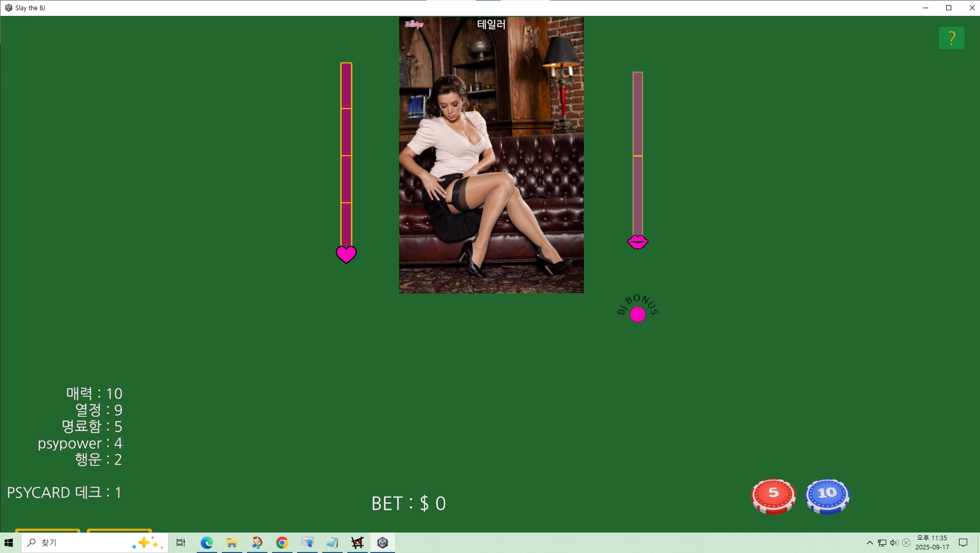The image size is (980, 553).
Task: Toggle the speaker volume tray icon
Action: point(894,543)
